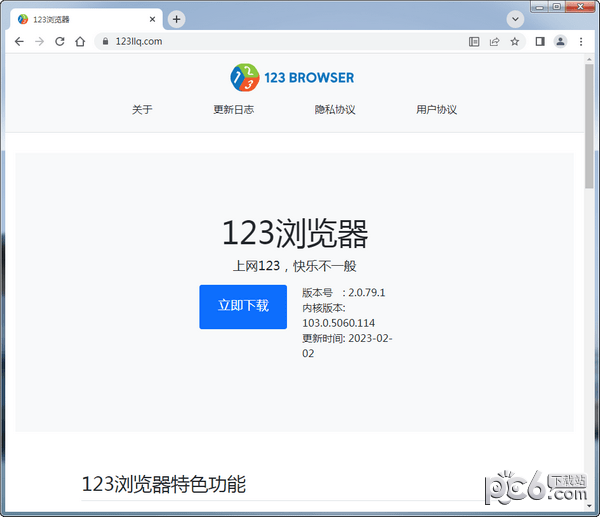Click the 更新时间 date text

[347, 346]
